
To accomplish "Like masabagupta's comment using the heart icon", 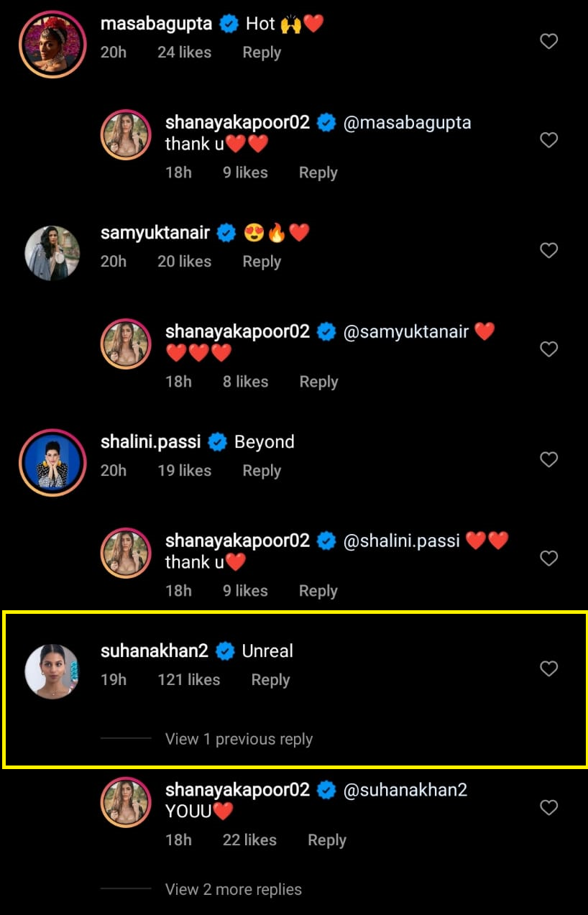I will point(548,41).
